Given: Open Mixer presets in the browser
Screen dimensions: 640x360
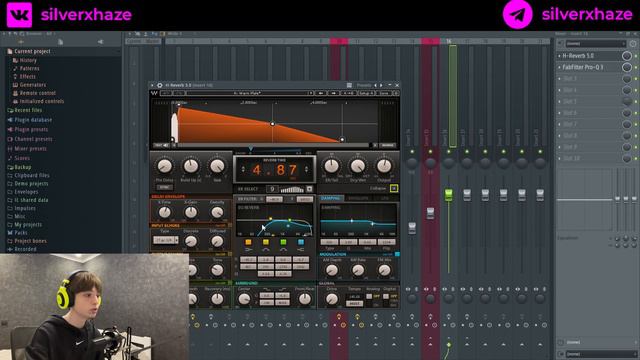Looking at the screenshot, I should click(30, 149).
